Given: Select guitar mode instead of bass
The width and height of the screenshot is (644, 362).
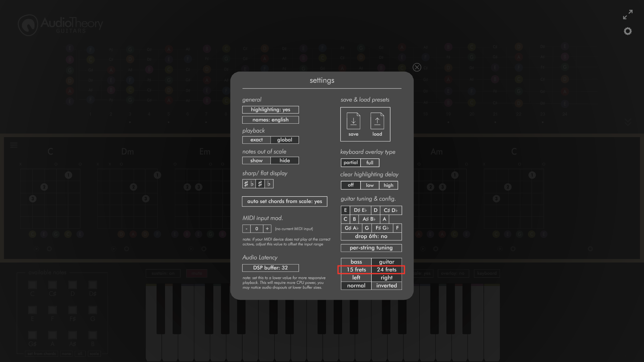Looking at the screenshot, I should pyautogui.click(x=386, y=262).
